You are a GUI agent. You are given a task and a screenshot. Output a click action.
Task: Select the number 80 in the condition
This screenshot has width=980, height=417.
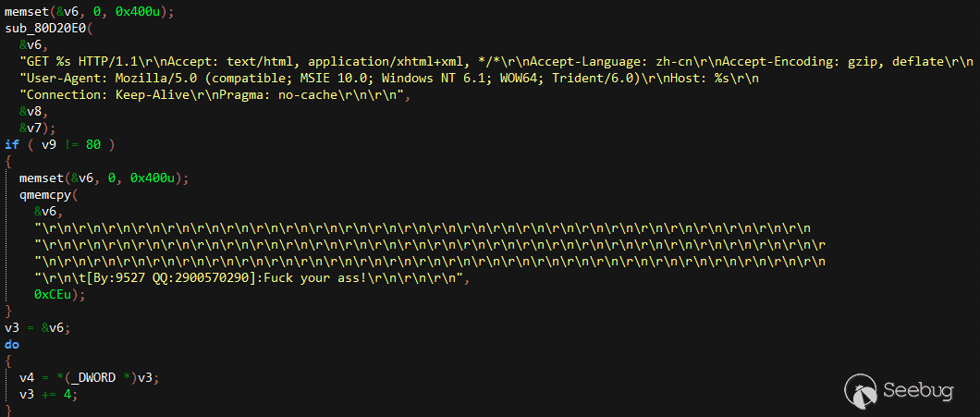pos(93,144)
